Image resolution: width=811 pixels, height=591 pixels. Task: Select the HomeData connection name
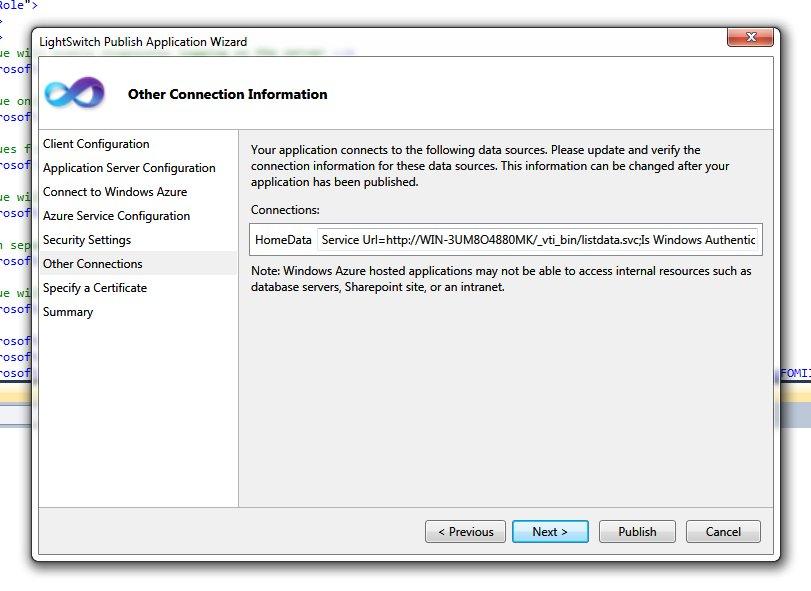pyautogui.click(x=283, y=240)
